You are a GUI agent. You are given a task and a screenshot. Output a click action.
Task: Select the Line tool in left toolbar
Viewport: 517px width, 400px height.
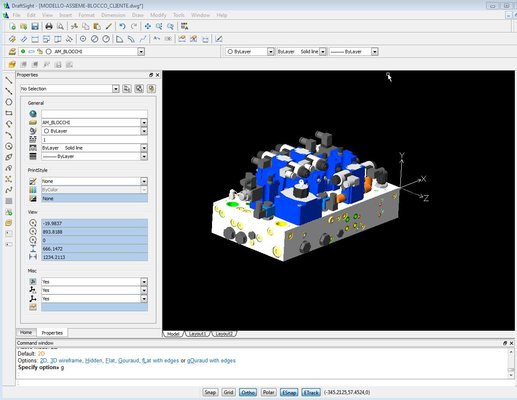tap(9, 80)
